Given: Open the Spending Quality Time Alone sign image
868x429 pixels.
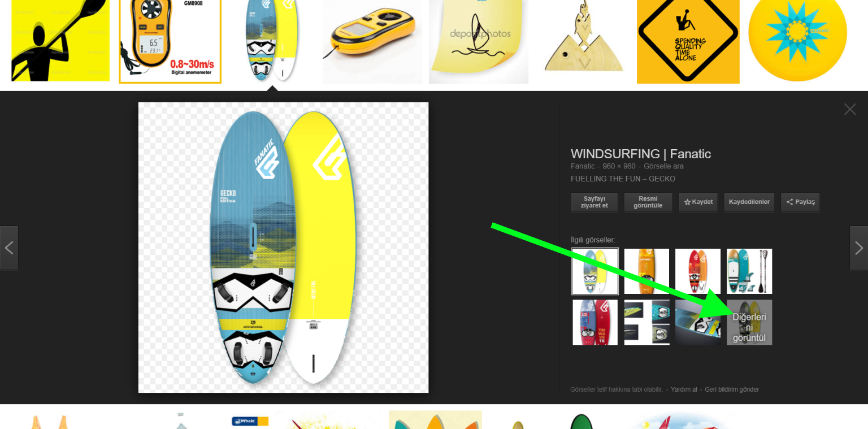Looking at the screenshot, I should click(688, 41).
